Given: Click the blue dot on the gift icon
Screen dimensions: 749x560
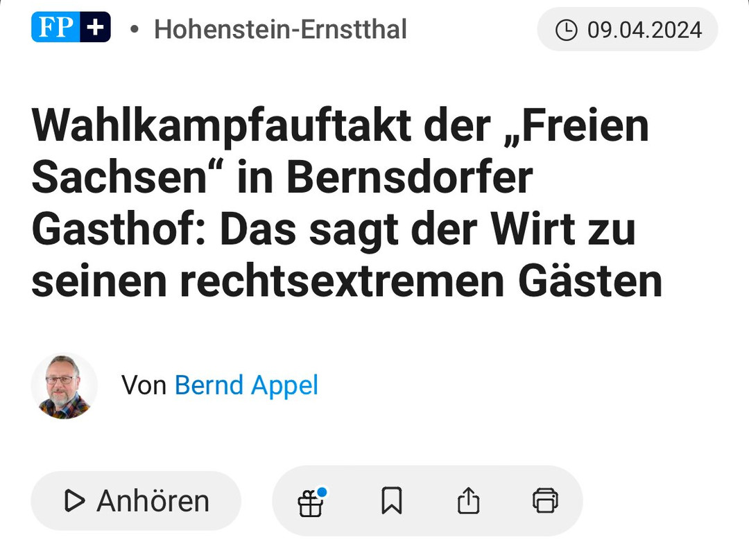Looking at the screenshot, I should 322,492.
